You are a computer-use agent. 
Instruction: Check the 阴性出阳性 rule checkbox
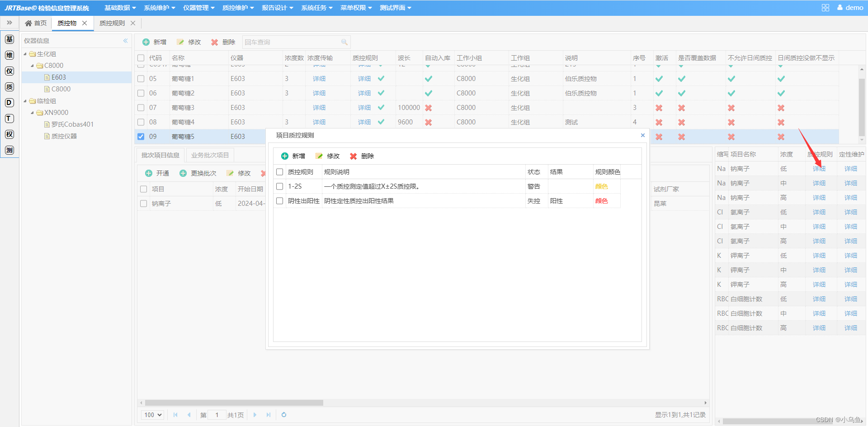(x=280, y=201)
